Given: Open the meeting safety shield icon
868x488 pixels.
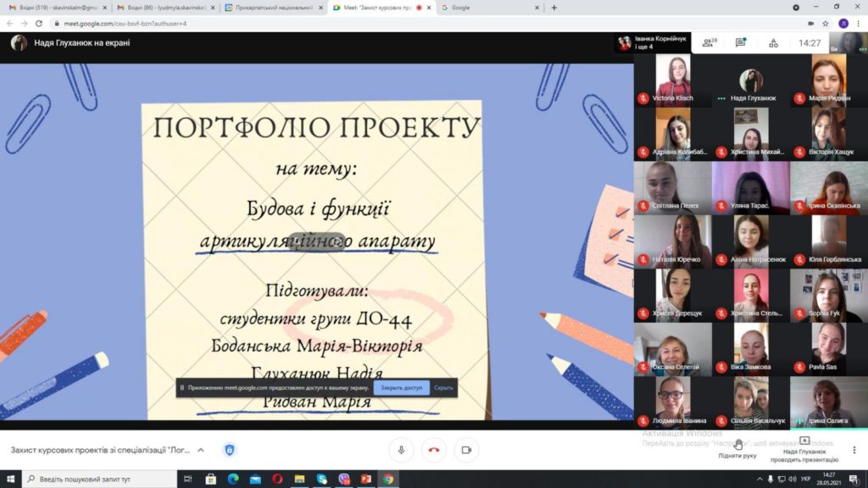Looking at the screenshot, I should [229, 450].
